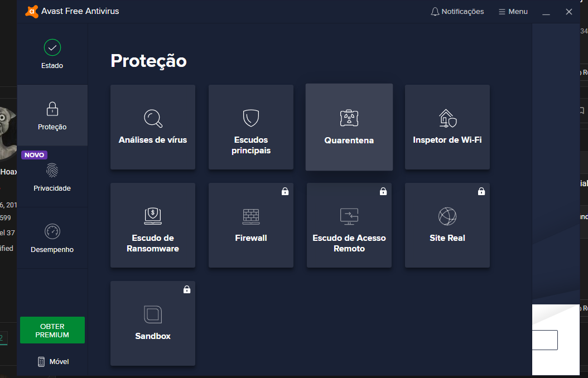Switch to Privacidade tab label

click(x=52, y=188)
